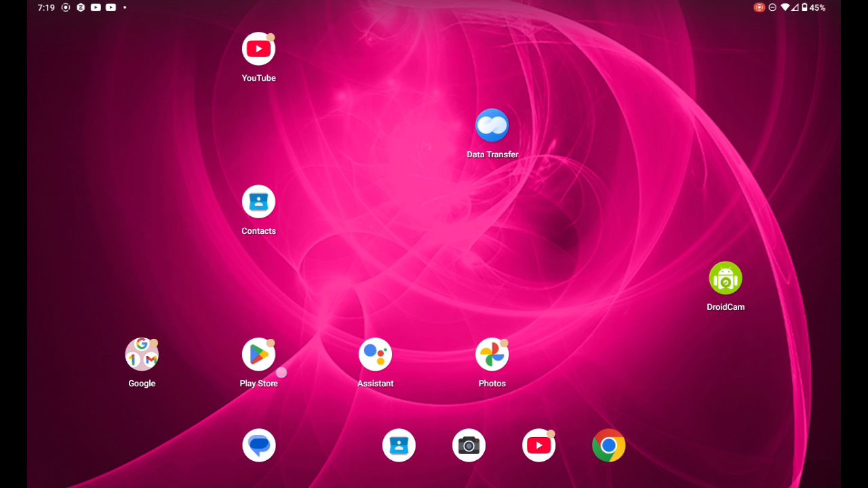The image size is (868, 488).
Task: Tap the circular recording notification icon beside the clock
Action: 66,7
